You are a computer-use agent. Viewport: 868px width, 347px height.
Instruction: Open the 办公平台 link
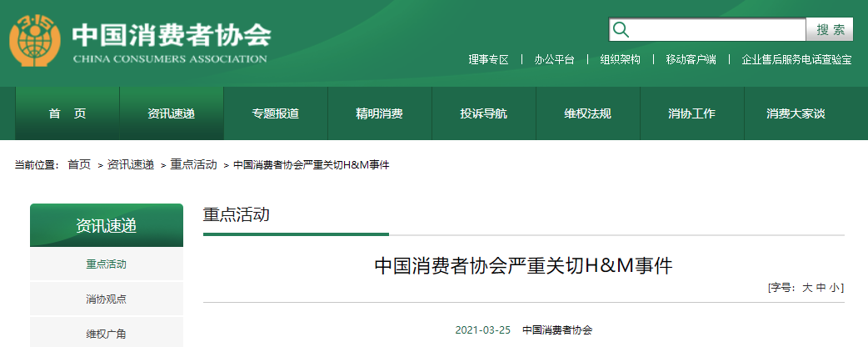click(x=554, y=59)
